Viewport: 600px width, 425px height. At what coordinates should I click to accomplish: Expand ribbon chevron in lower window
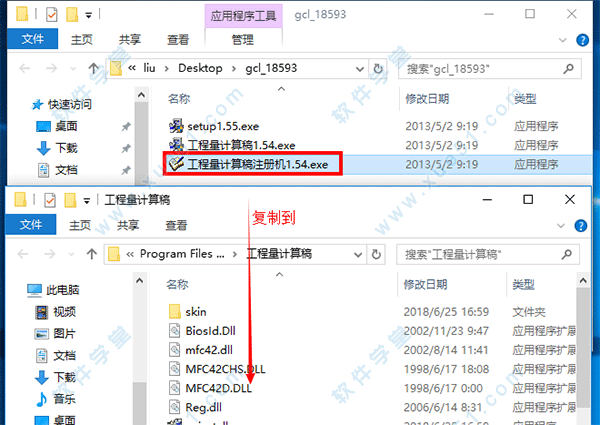(x=561, y=225)
